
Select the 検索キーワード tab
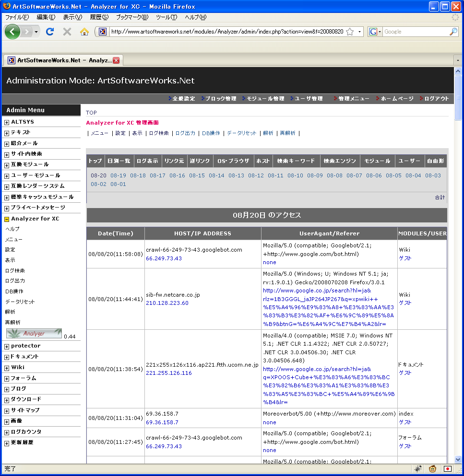[296, 161]
